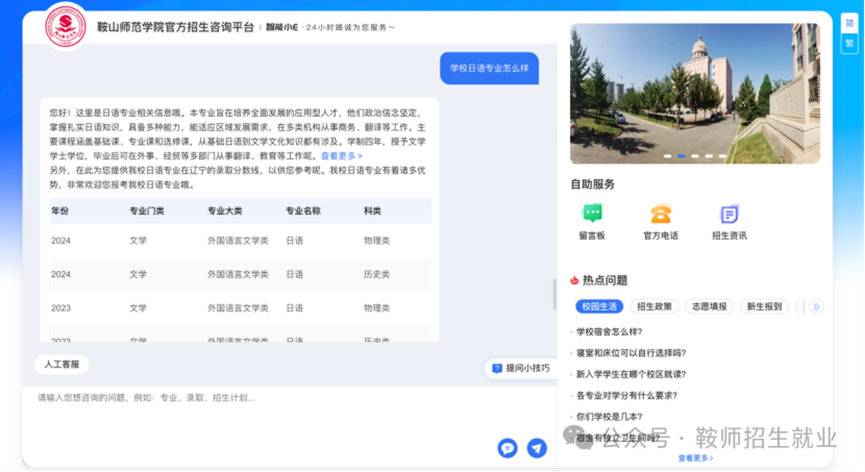Select the second carousel indicator dot
Viewport: 865px width, 472px height.
point(682,157)
